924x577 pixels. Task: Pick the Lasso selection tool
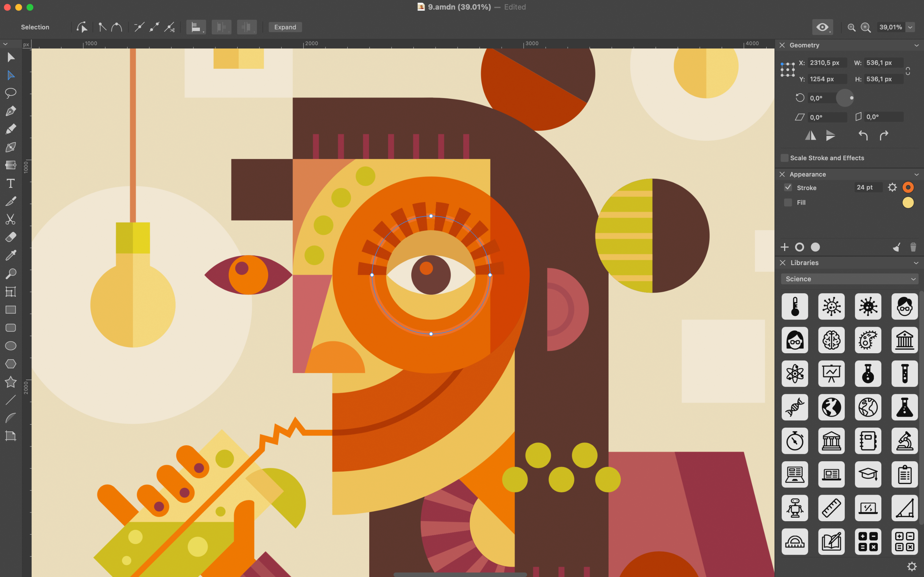[11, 93]
